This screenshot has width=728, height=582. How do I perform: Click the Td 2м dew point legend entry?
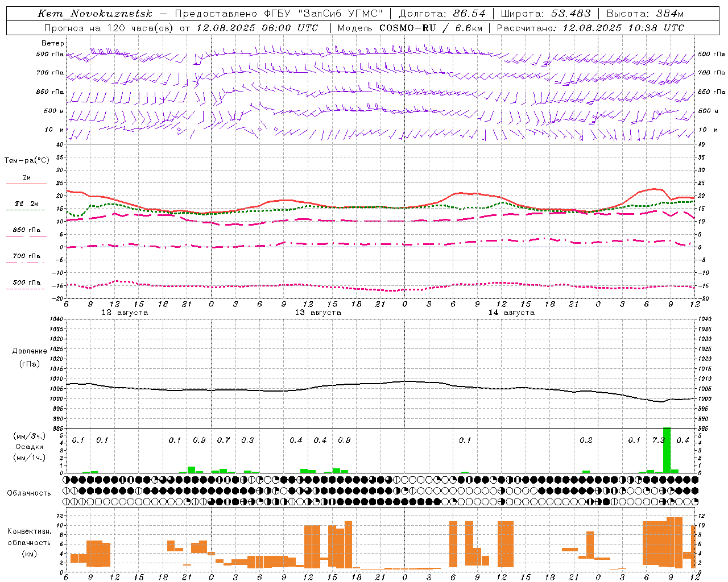[x=27, y=203]
